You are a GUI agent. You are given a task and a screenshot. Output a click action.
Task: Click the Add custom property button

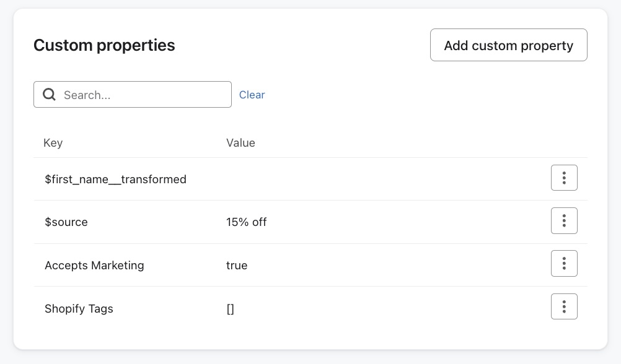coord(508,45)
